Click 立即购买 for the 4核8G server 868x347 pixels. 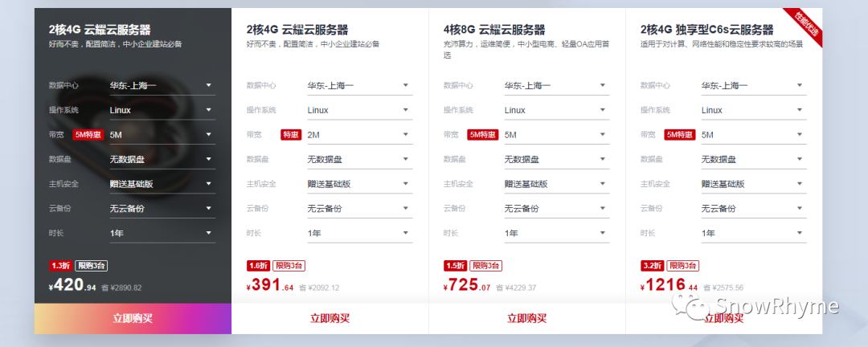click(527, 319)
